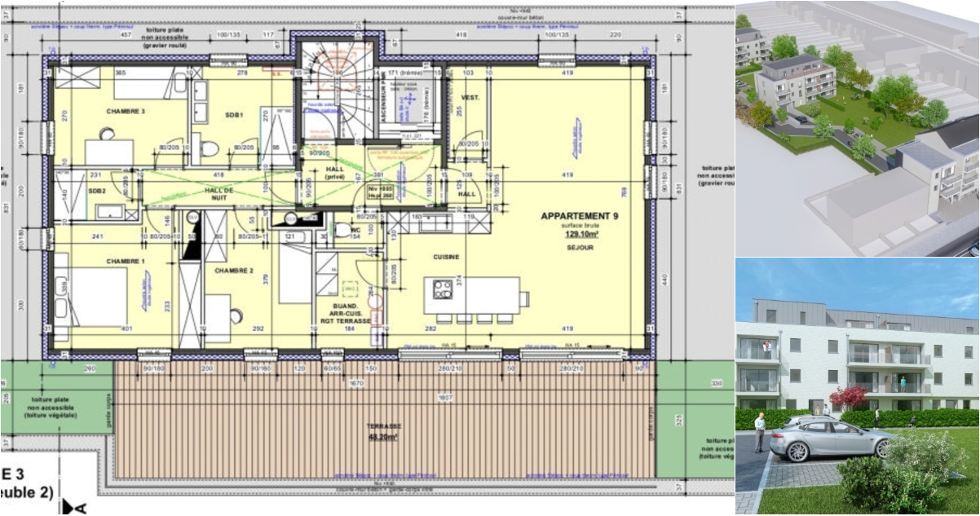Select the HALL DE NUIT label
The width and height of the screenshot is (980, 516).
click(219, 192)
